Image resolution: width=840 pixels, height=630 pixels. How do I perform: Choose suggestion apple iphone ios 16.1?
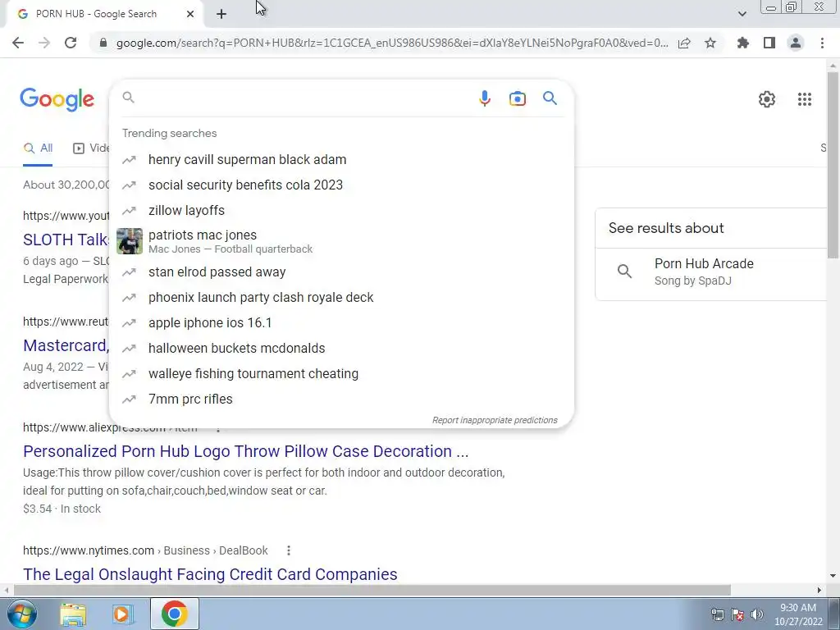341,323
